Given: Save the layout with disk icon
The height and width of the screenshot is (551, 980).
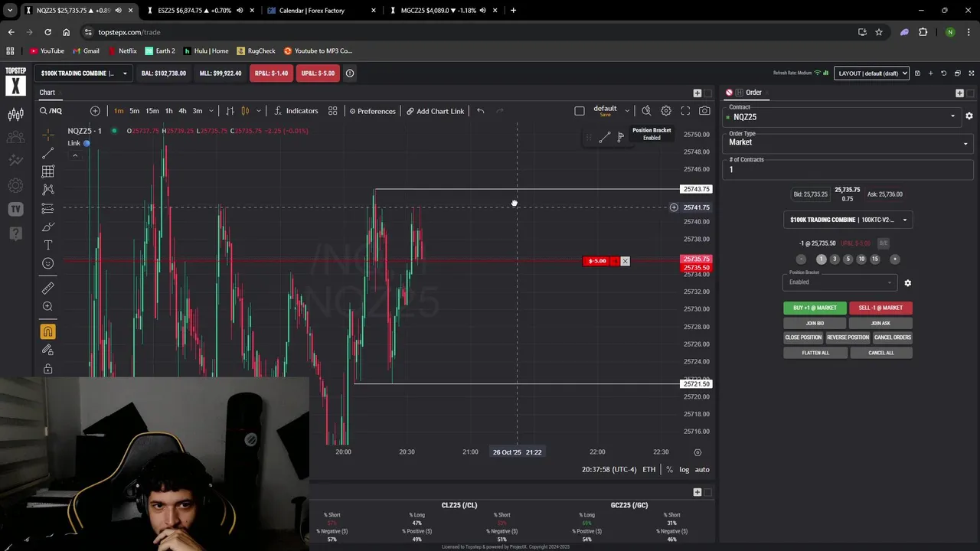Looking at the screenshot, I should click(x=917, y=73).
